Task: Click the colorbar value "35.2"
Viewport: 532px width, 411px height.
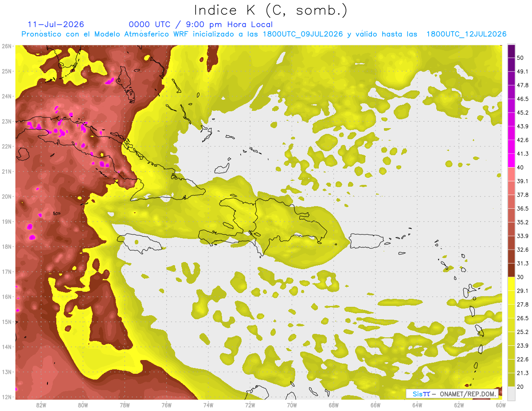Action: [x=523, y=222]
